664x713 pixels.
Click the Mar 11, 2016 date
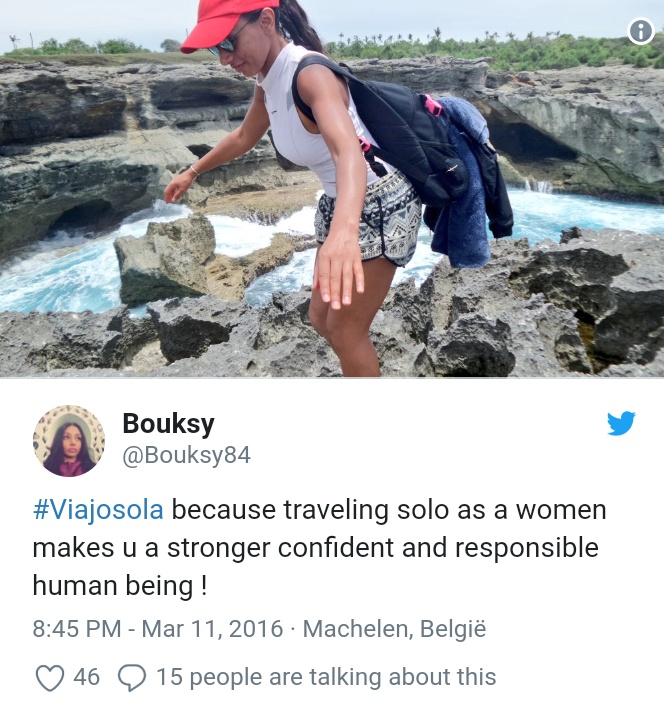212,629
